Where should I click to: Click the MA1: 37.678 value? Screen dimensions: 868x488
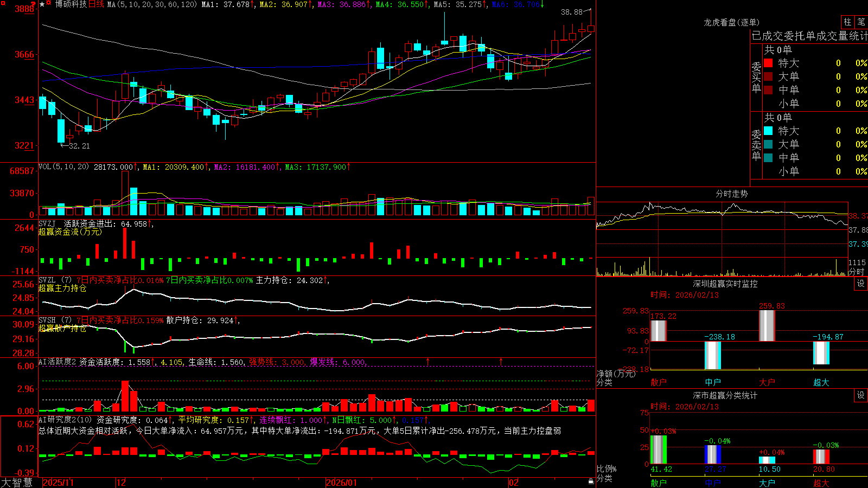226,4
